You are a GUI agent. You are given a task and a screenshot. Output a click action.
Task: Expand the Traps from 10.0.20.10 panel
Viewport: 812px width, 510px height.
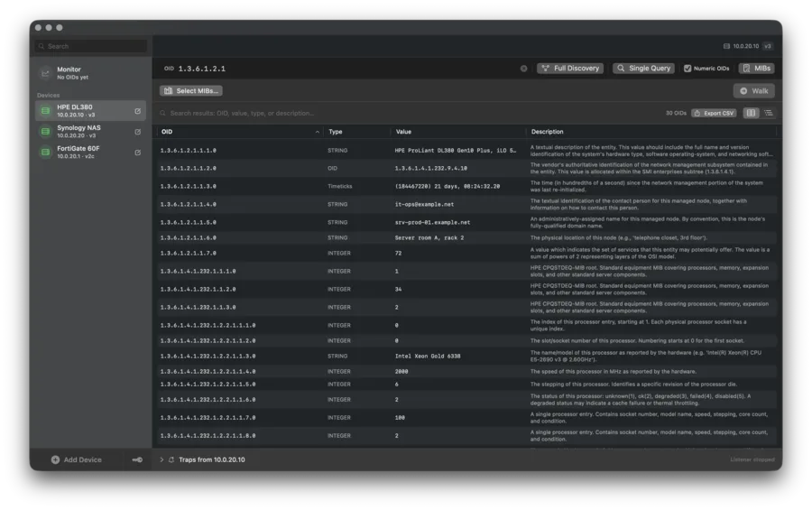coord(161,459)
